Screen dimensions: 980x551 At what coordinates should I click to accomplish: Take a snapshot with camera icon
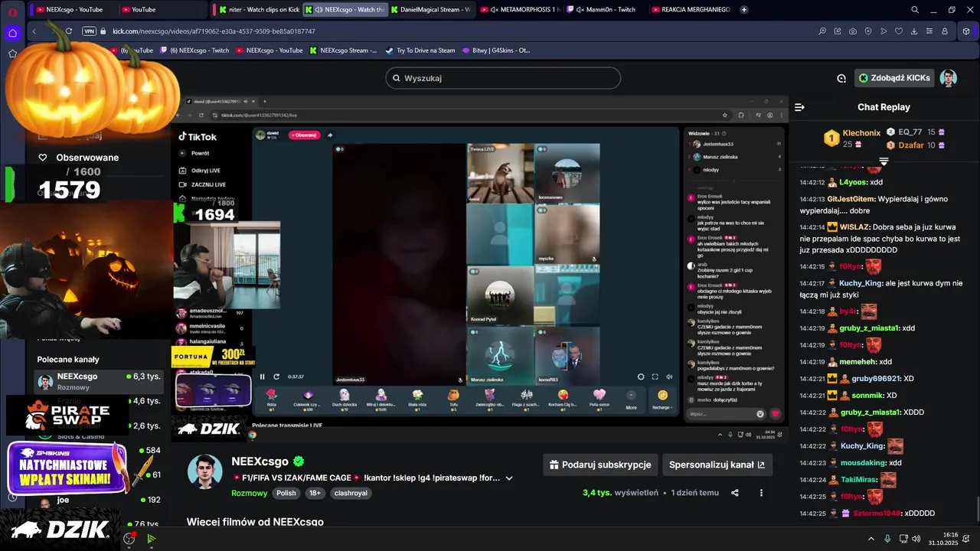(853, 31)
